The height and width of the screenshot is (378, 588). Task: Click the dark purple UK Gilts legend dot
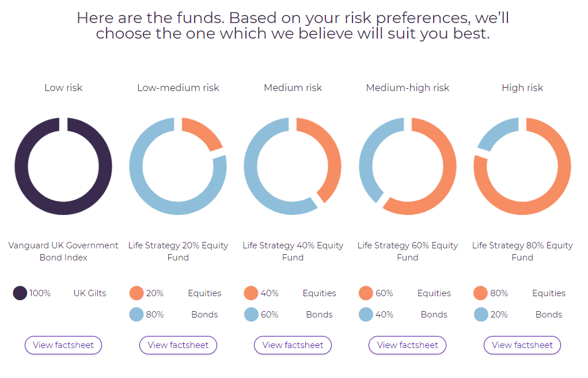pos(20,293)
